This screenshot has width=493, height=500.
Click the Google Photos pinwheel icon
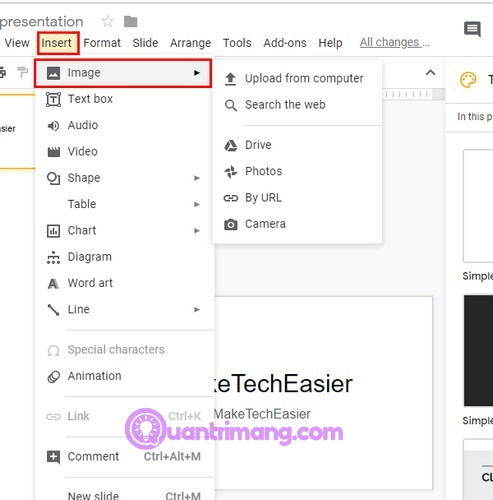pyautogui.click(x=231, y=172)
